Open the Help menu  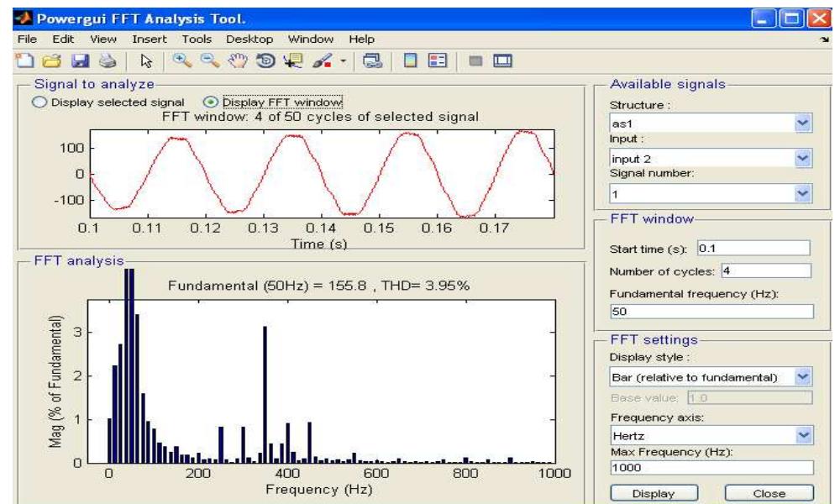point(361,39)
